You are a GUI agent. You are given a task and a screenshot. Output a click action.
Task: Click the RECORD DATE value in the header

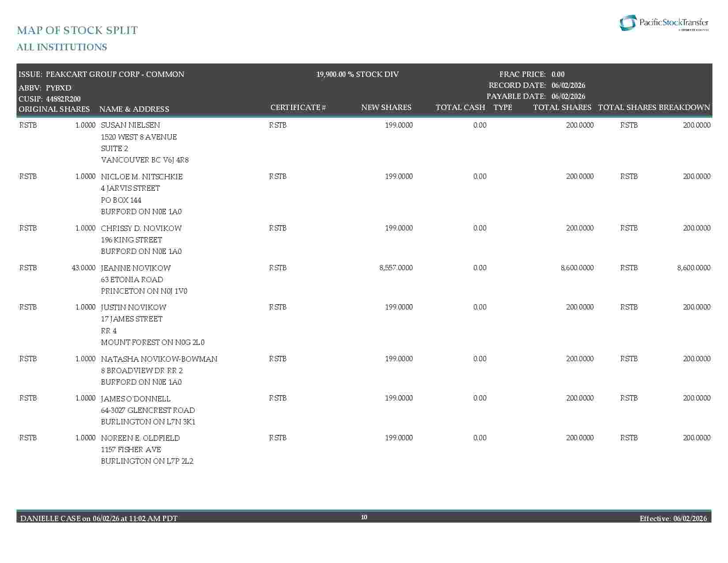(x=568, y=85)
